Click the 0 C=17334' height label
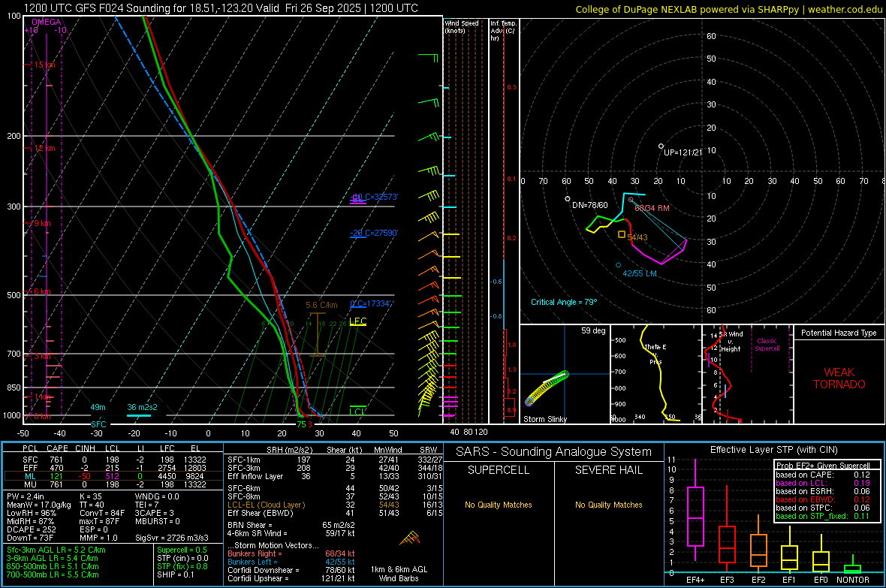Screen dimensions: 886x588 pyautogui.click(x=371, y=303)
